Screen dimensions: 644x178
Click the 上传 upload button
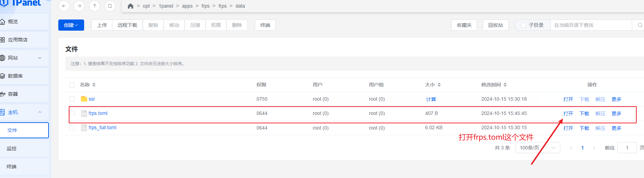102,25
